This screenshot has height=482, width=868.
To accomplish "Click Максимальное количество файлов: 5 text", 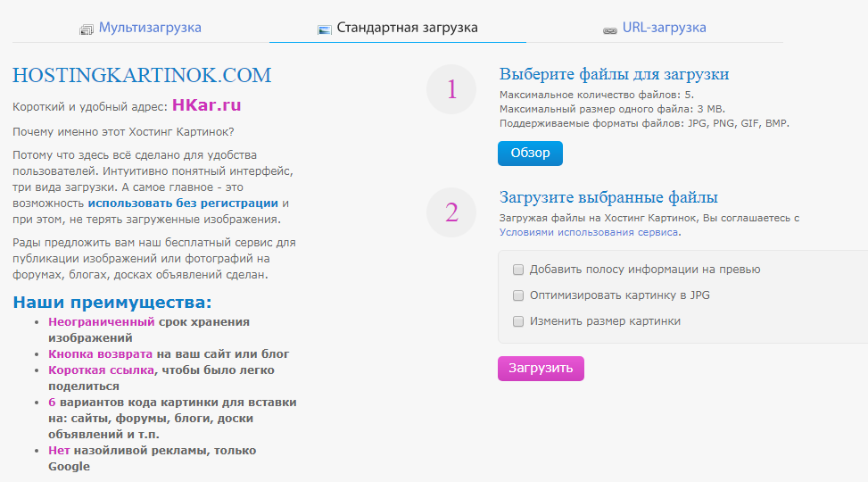I will click(596, 95).
